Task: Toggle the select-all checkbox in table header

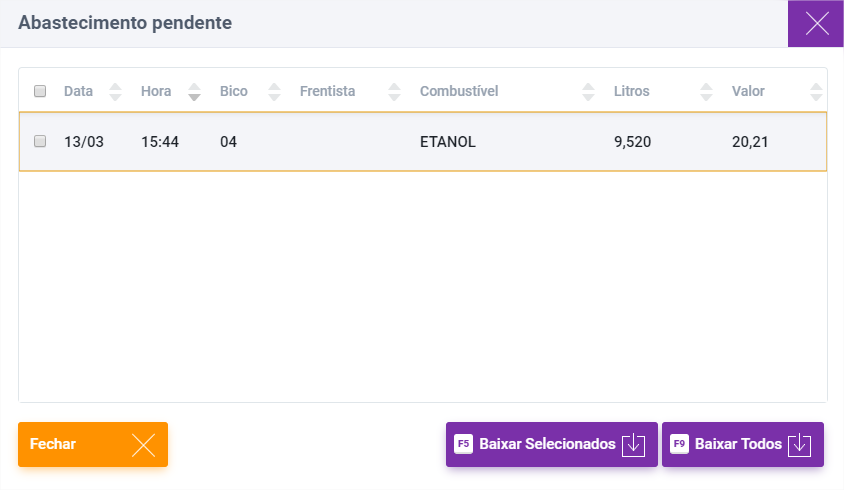Action: tap(40, 91)
